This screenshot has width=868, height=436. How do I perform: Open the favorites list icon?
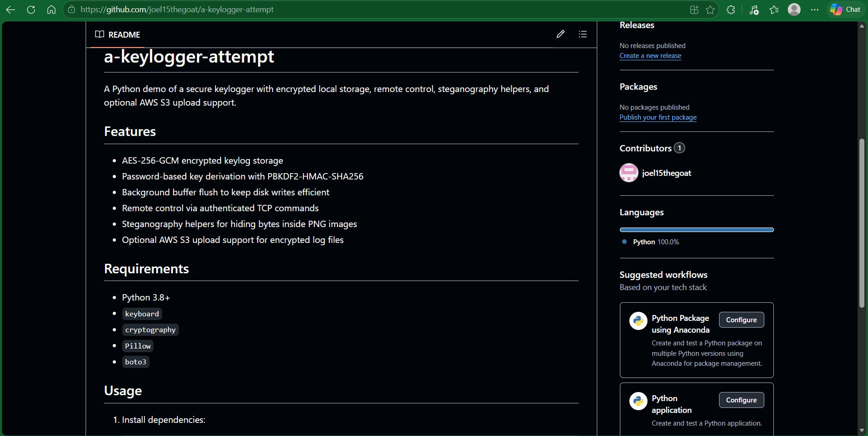coord(774,10)
